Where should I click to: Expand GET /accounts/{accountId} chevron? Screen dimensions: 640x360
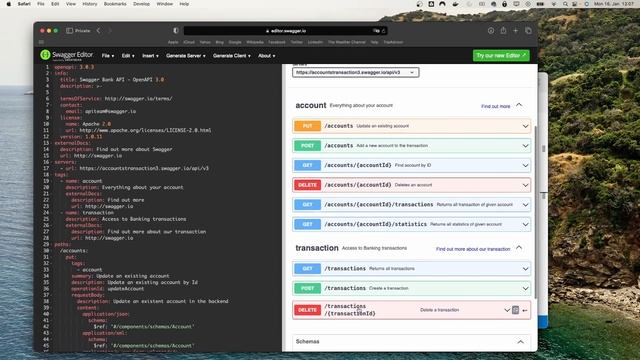[525, 165]
